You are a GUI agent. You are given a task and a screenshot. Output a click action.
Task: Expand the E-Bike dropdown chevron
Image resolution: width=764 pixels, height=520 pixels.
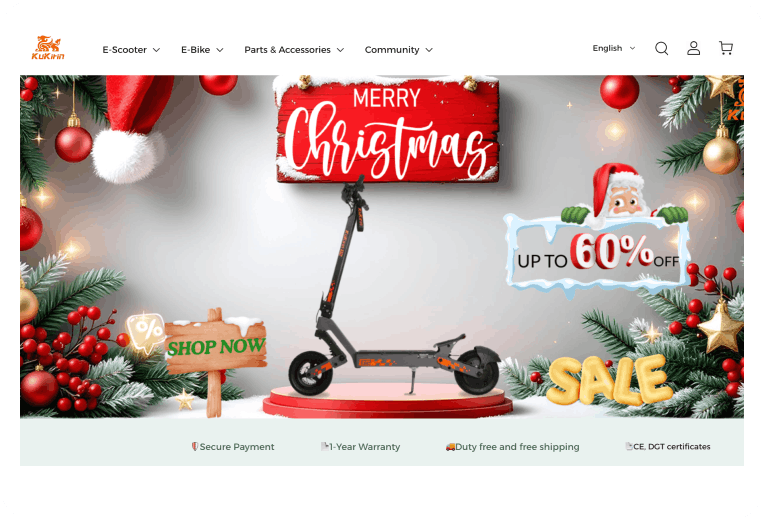(220, 50)
